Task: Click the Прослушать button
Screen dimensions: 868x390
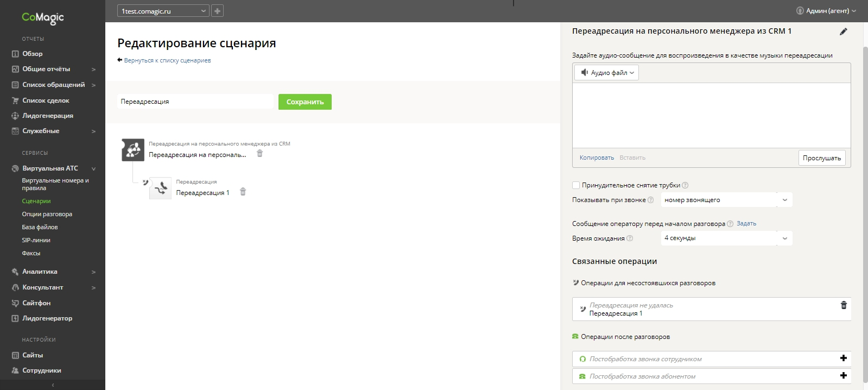Action: 822,158
